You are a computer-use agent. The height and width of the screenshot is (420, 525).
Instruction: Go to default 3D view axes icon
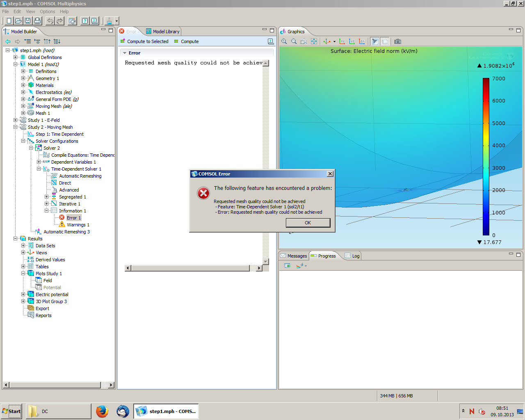point(327,41)
